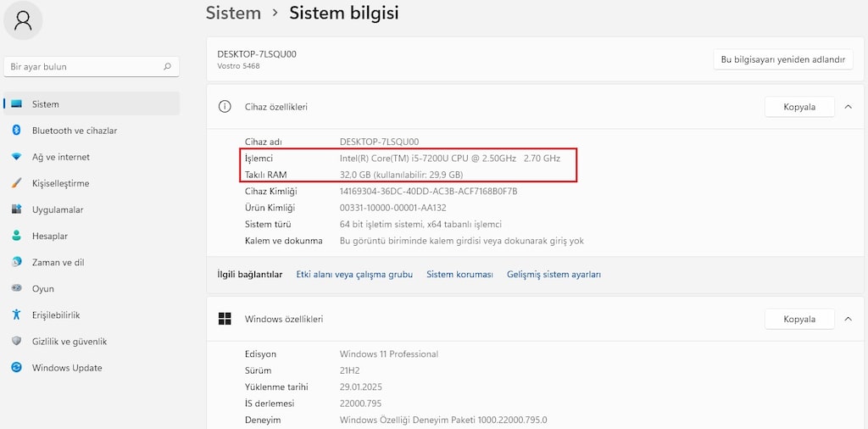868x429 pixels.
Task: Open Gizlilik ve güvenlik settings
Action: (92, 342)
